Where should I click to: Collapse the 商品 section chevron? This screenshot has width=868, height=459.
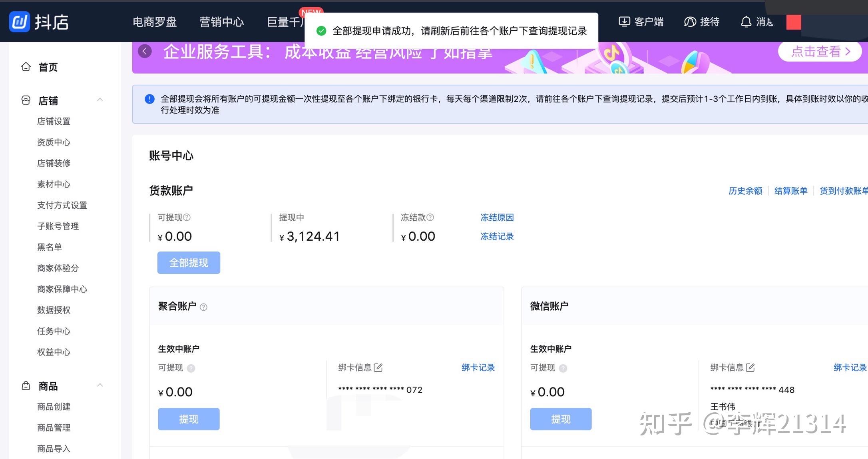pos(100,385)
